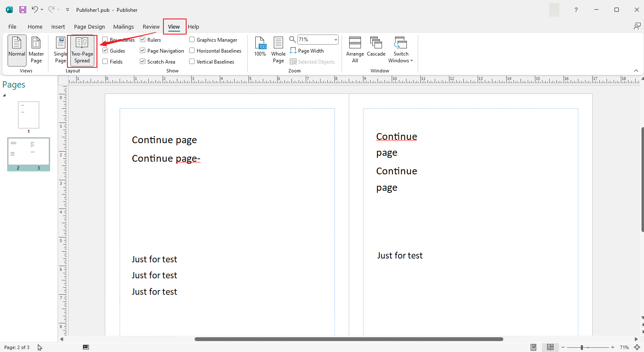Screen dimensions: 644x352
Task: Toggle the Graphics Manager checkbox
Action: click(x=192, y=40)
